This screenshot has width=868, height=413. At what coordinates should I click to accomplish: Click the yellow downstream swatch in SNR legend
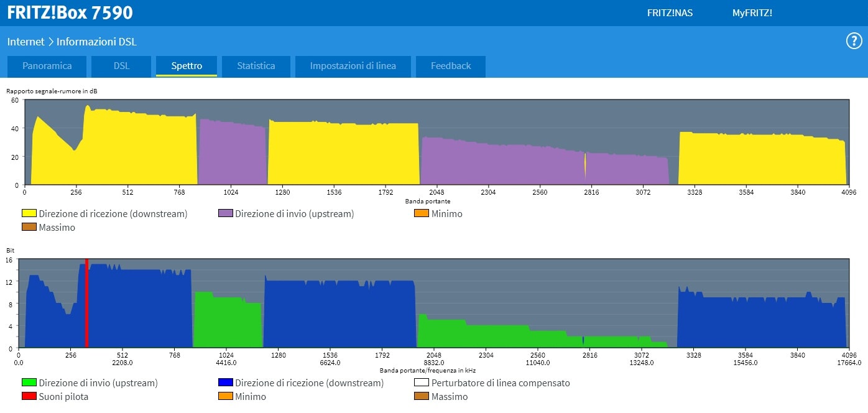(29, 214)
